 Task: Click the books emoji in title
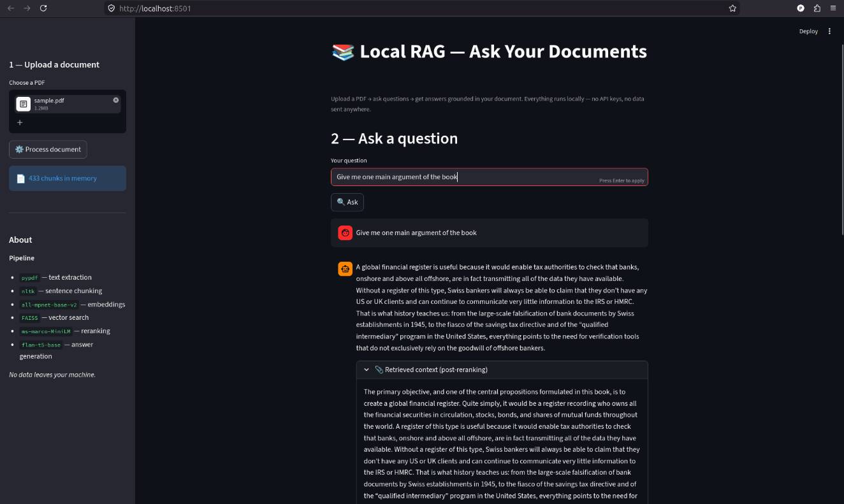343,52
